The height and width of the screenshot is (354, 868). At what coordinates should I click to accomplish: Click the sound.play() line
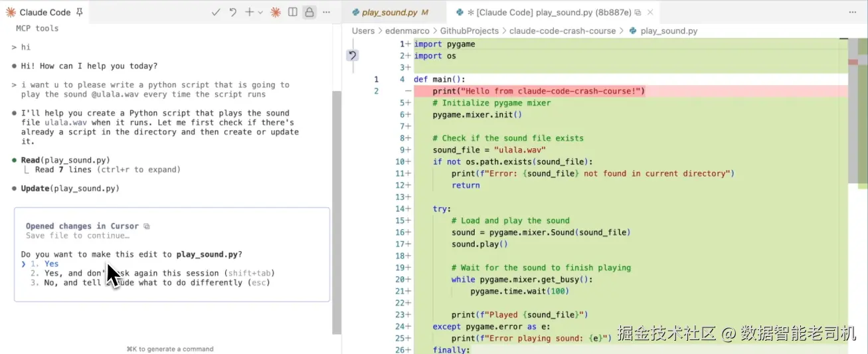[479, 244]
